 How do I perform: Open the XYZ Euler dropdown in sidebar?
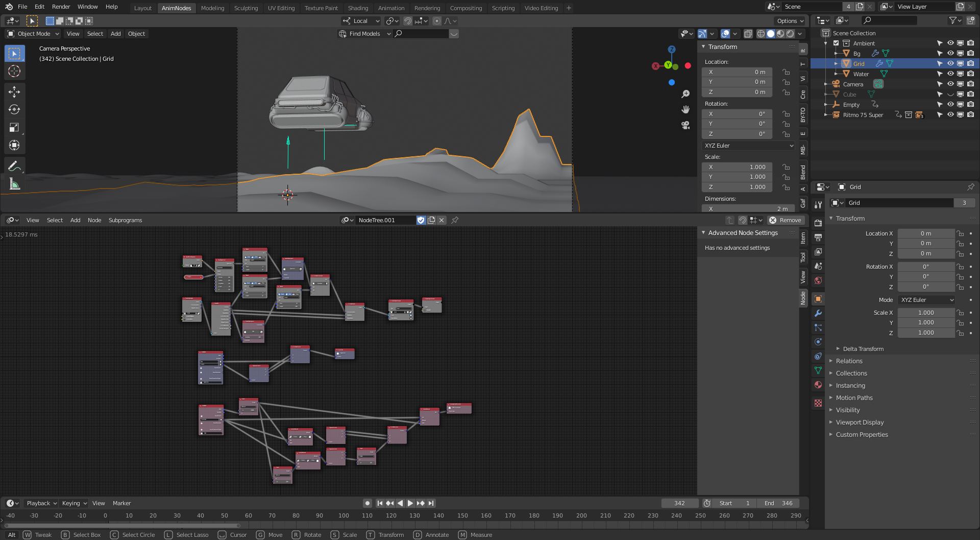tap(748, 146)
